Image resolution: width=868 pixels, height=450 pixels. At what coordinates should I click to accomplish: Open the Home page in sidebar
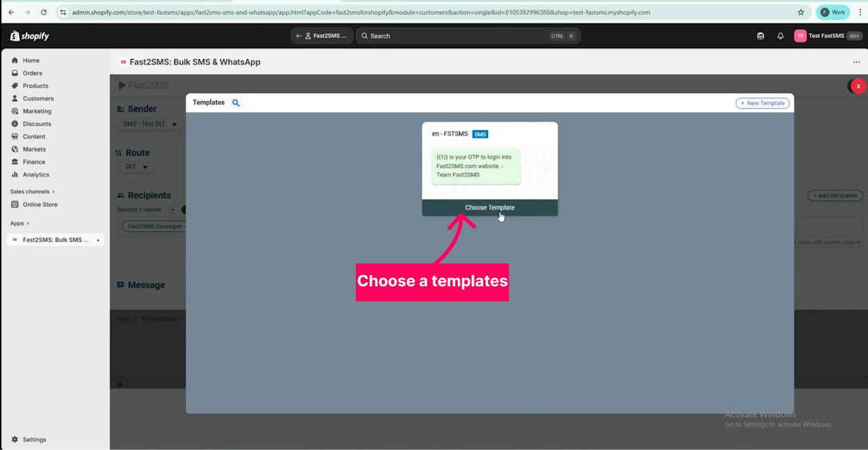click(x=31, y=60)
